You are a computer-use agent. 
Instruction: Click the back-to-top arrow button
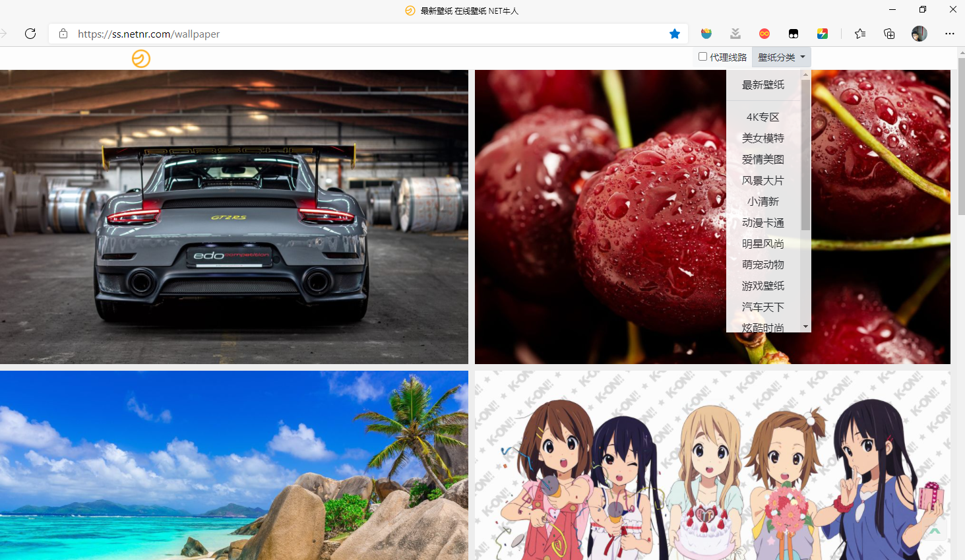point(935,531)
